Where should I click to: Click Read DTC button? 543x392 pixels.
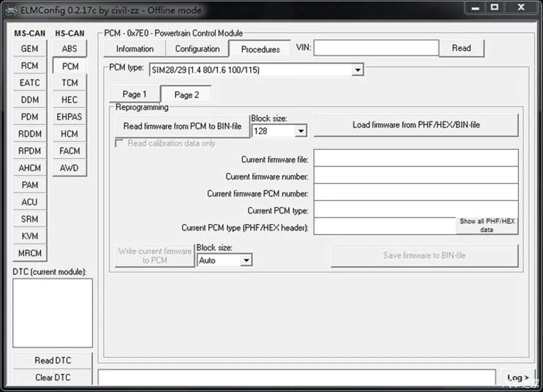click(52, 361)
